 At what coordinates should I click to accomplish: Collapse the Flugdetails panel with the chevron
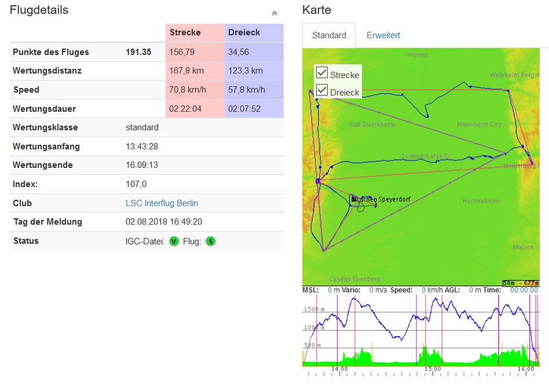(274, 13)
